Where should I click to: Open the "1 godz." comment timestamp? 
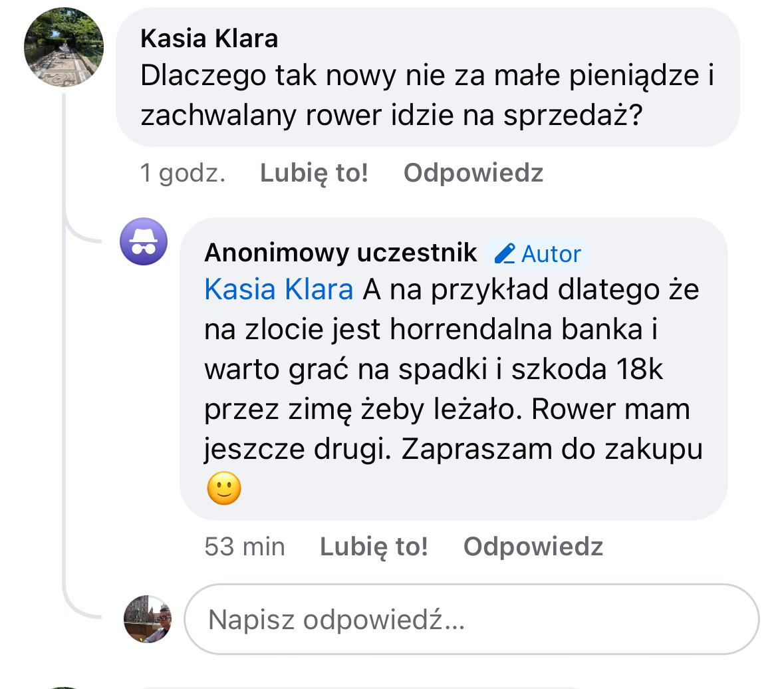(x=182, y=173)
